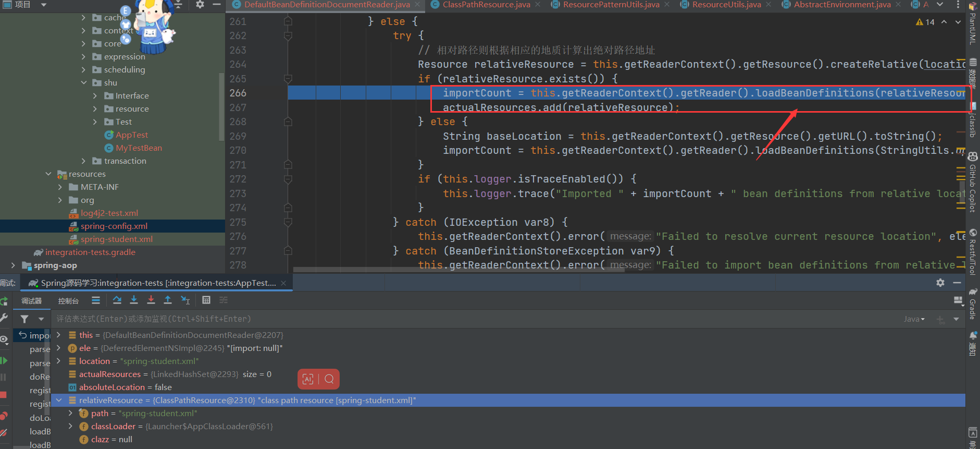Close the ClassPathResource.java tab

click(538, 5)
